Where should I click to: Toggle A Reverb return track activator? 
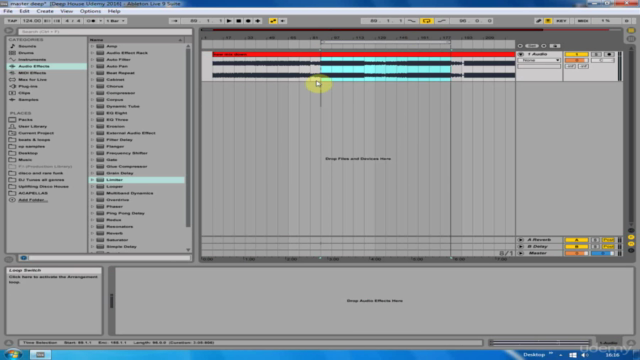576,240
